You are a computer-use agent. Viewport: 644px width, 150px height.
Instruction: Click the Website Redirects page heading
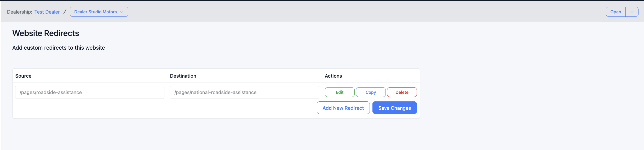(46, 33)
